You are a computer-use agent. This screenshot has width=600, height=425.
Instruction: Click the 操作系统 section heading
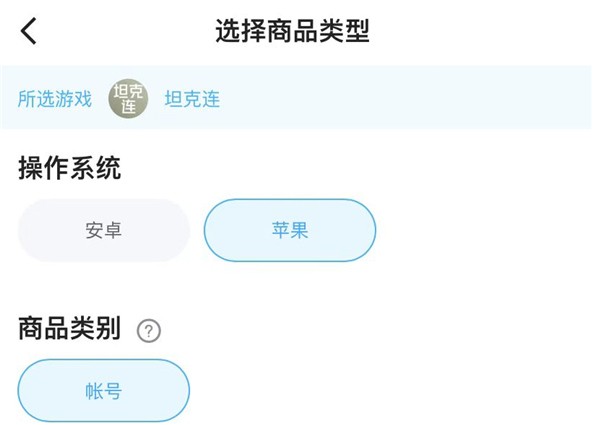coord(70,168)
